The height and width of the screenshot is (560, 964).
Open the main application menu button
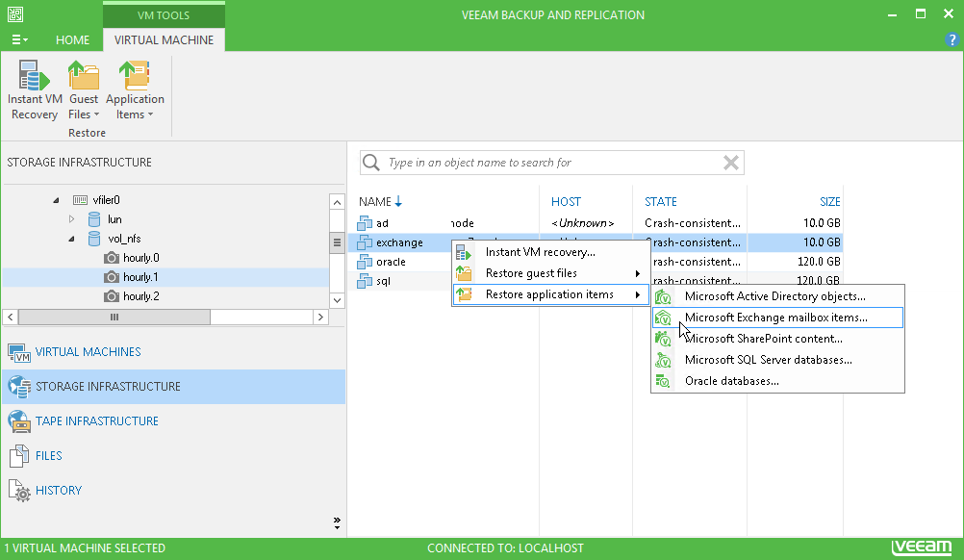tap(19, 40)
